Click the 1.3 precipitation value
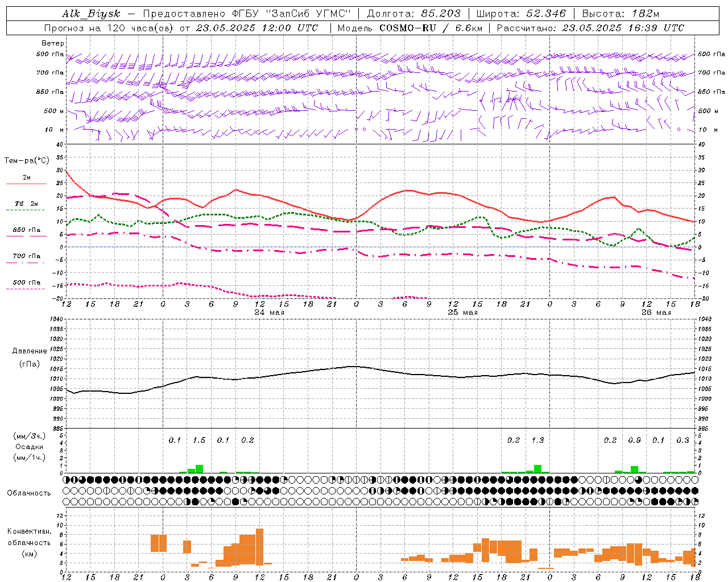Image resolution: width=728 pixels, height=582 pixels. click(537, 440)
